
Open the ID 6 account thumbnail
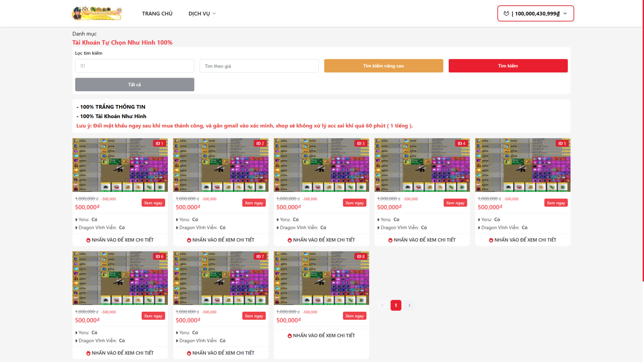coord(120,278)
